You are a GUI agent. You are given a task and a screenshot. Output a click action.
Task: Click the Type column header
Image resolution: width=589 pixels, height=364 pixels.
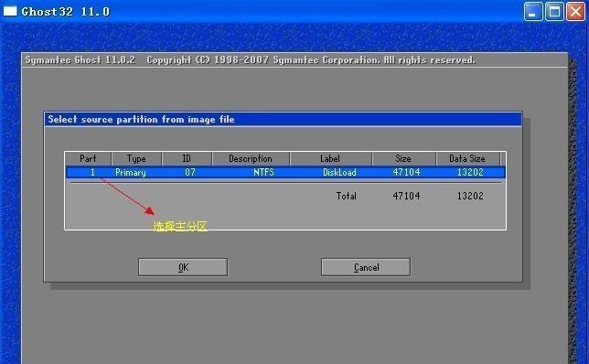[x=136, y=158]
